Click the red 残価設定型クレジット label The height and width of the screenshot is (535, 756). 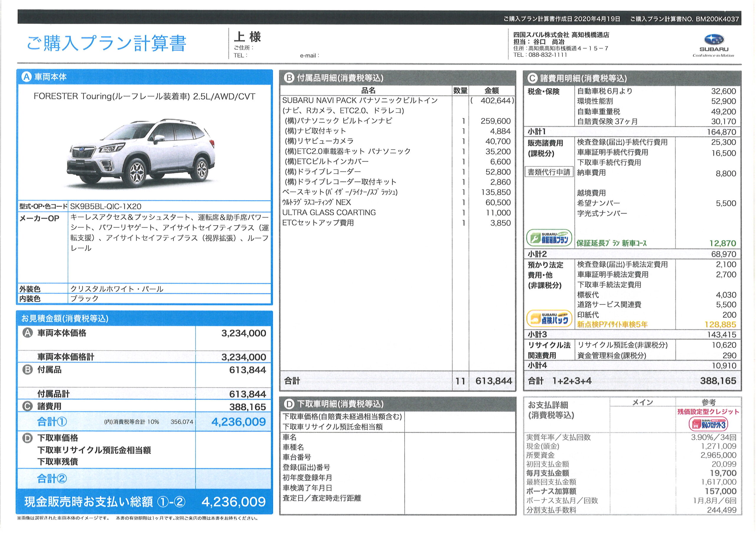(708, 412)
